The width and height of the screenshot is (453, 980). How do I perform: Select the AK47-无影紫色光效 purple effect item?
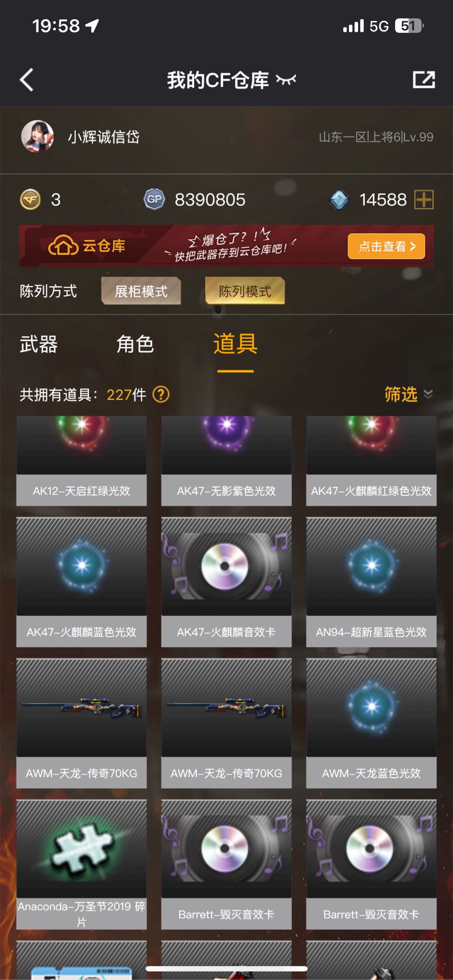(x=226, y=460)
